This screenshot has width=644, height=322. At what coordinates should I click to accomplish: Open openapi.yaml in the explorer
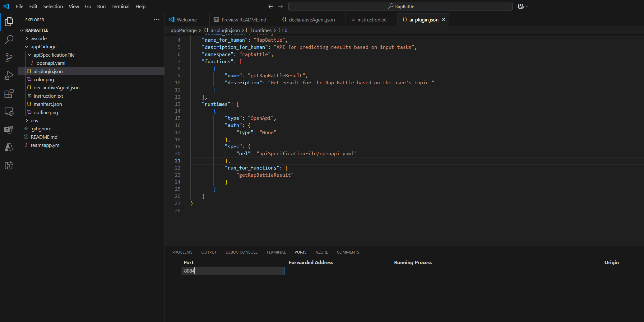[51, 63]
